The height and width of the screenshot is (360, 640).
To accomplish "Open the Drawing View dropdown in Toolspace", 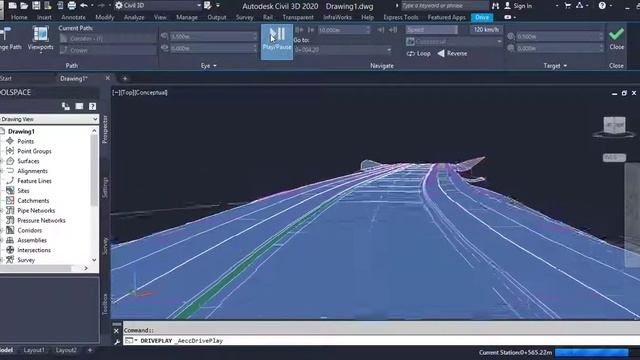I will click(49, 119).
